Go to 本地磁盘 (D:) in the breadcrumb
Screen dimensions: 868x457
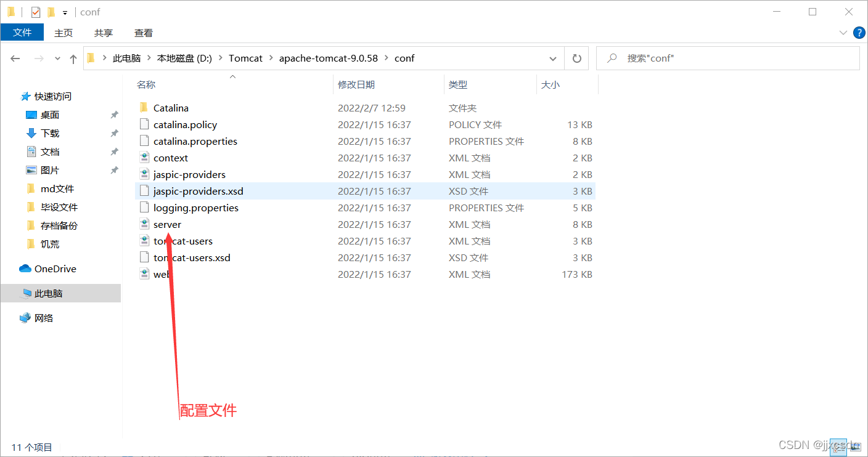coord(184,58)
